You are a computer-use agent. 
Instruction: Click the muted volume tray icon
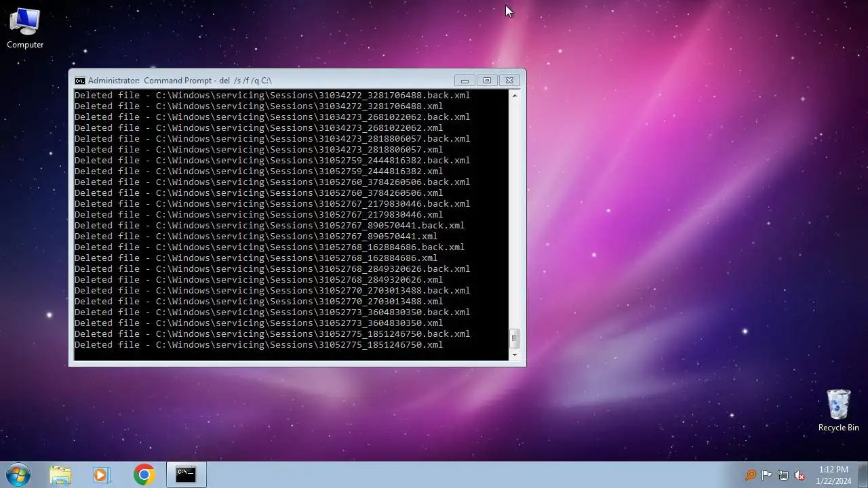(x=800, y=475)
